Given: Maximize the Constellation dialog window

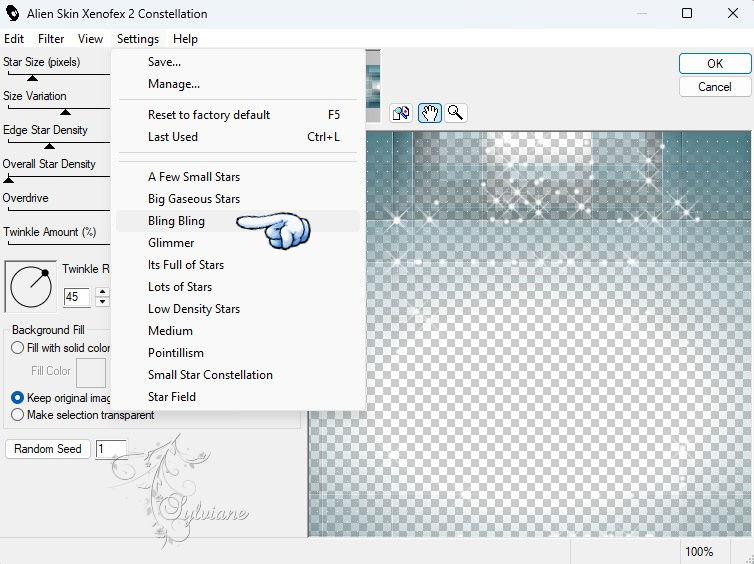Looking at the screenshot, I should tap(687, 13).
